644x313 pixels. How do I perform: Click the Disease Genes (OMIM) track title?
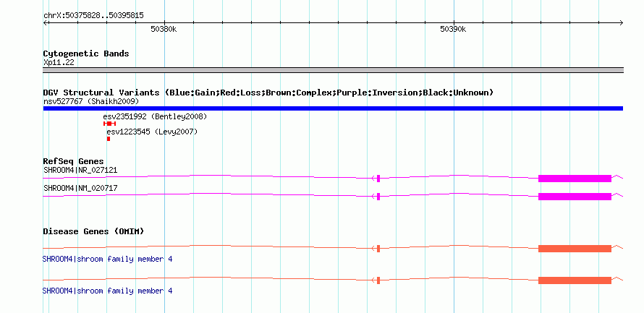[93, 231]
